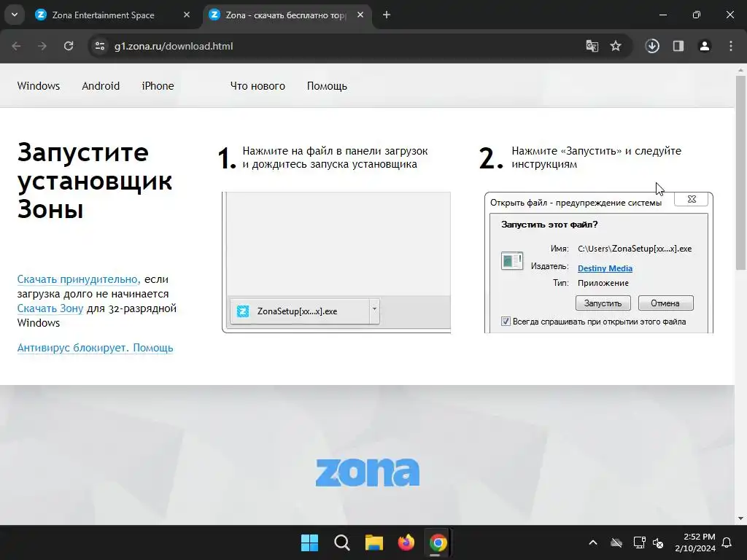This screenshot has height=560, width=747.
Task: Click Скачать Зону link
Action: [x=50, y=308]
